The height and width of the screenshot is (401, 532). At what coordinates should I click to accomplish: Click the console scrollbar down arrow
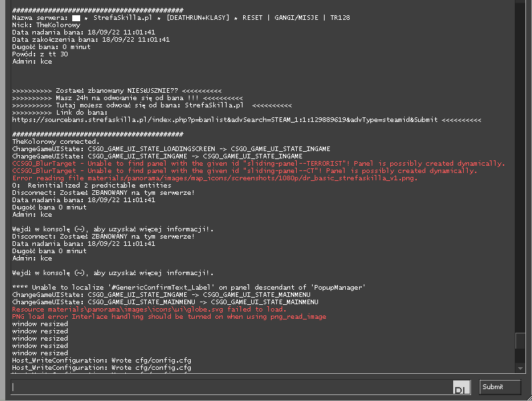pos(520,368)
